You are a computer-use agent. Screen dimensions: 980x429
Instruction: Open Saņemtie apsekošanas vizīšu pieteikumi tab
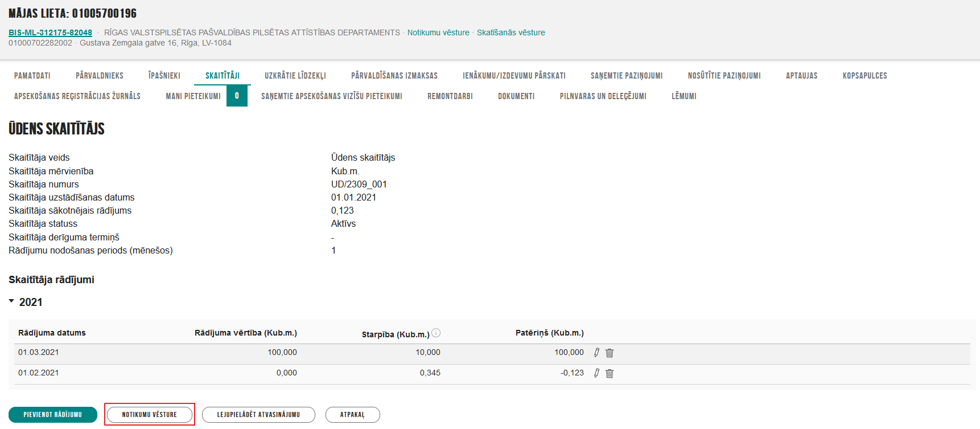(x=332, y=96)
